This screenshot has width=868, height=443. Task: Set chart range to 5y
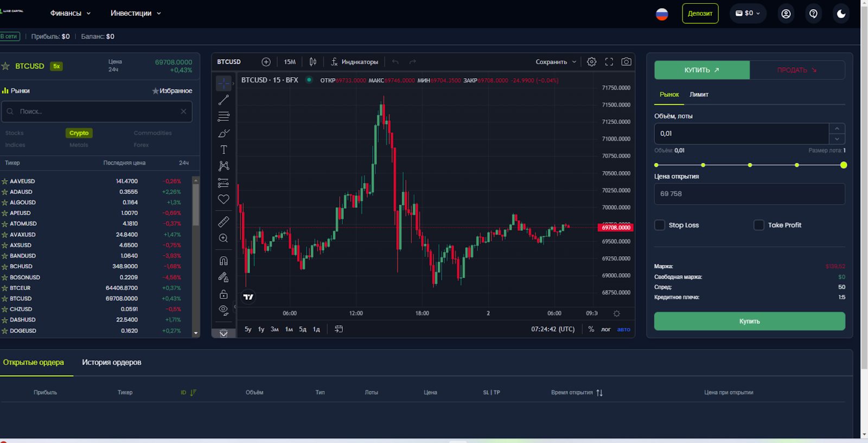(x=248, y=329)
